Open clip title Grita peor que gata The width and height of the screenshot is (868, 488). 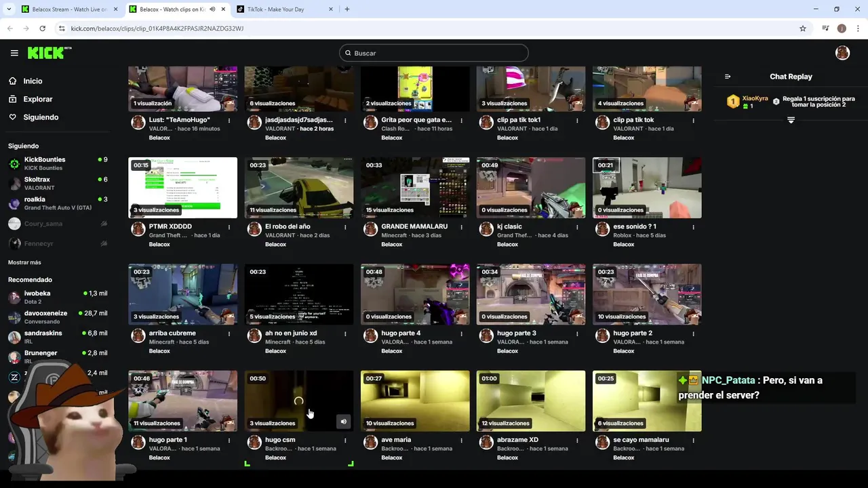pyautogui.click(x=416, y=120)
